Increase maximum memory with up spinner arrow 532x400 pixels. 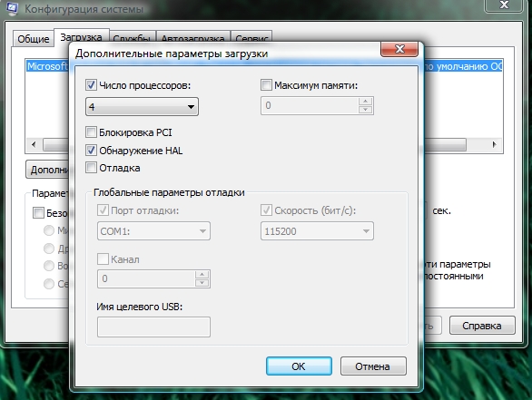tap(366, 102)
